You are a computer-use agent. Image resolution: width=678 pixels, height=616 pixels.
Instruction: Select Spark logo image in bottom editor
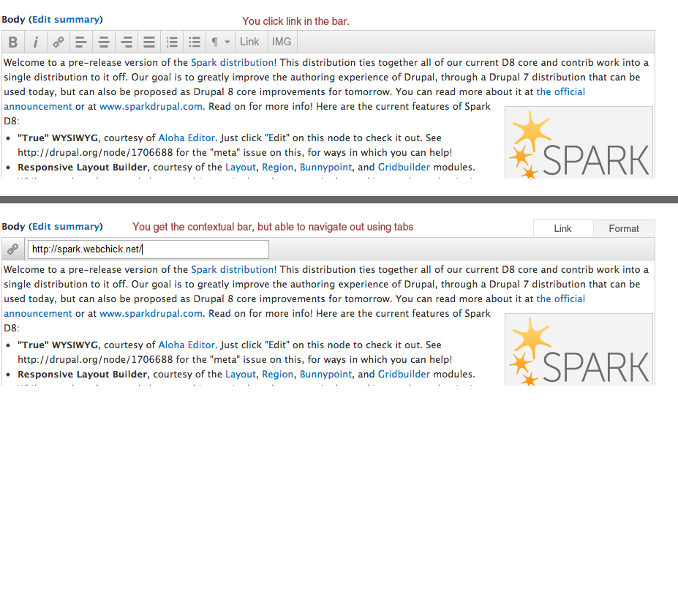[579, 350]
